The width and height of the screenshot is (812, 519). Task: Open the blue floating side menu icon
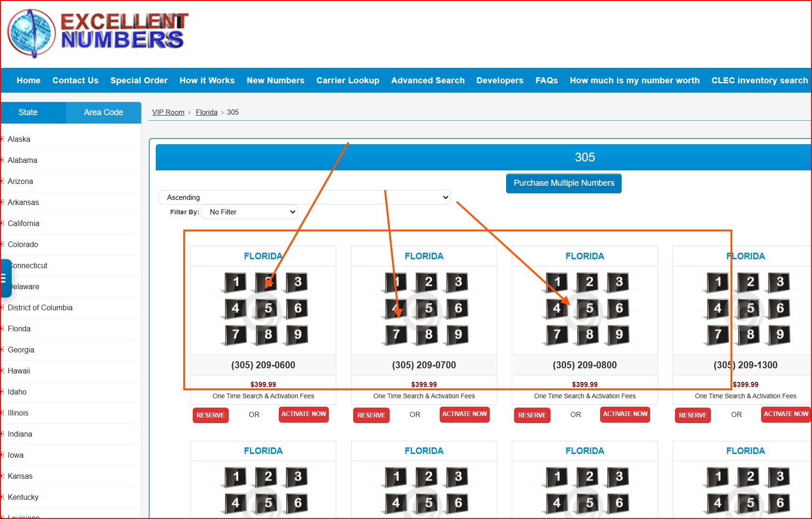5,278
